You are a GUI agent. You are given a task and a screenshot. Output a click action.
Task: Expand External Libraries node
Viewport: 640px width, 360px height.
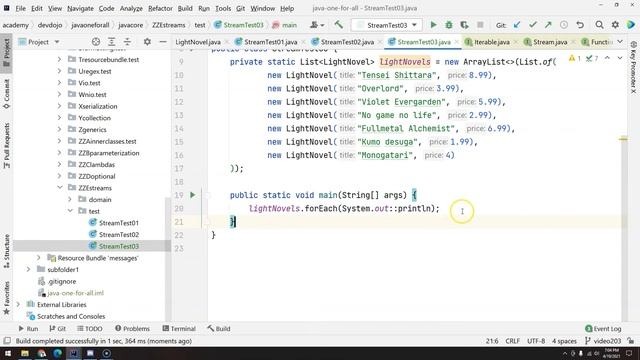[18, 304]
